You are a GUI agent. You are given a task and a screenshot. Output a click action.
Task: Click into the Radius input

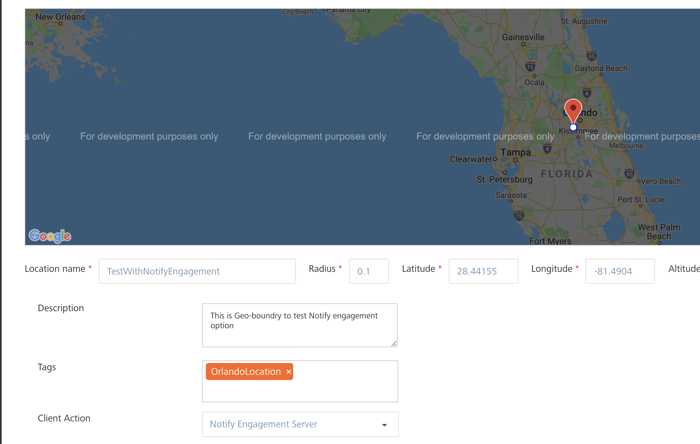(368, 271)
